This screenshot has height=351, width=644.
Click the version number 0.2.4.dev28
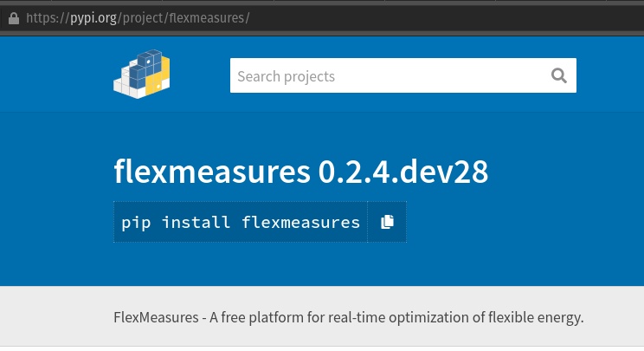point(402,172)
